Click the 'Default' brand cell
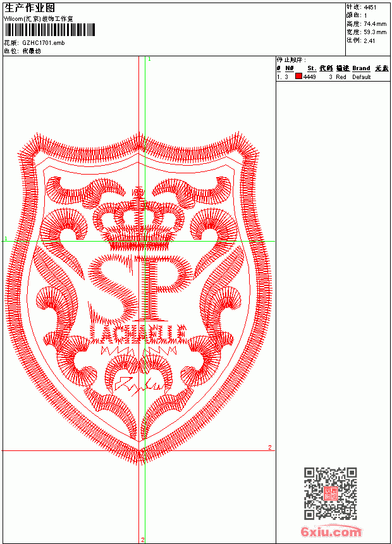This screenshot has height=544, width=392. click(x=362, y=77)
